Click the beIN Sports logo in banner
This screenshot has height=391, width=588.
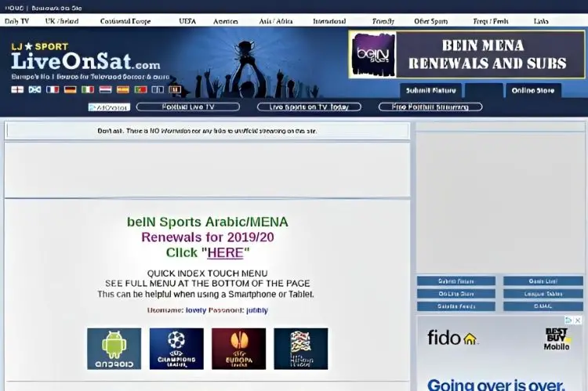pyautogui.click(x=373, y=55)
